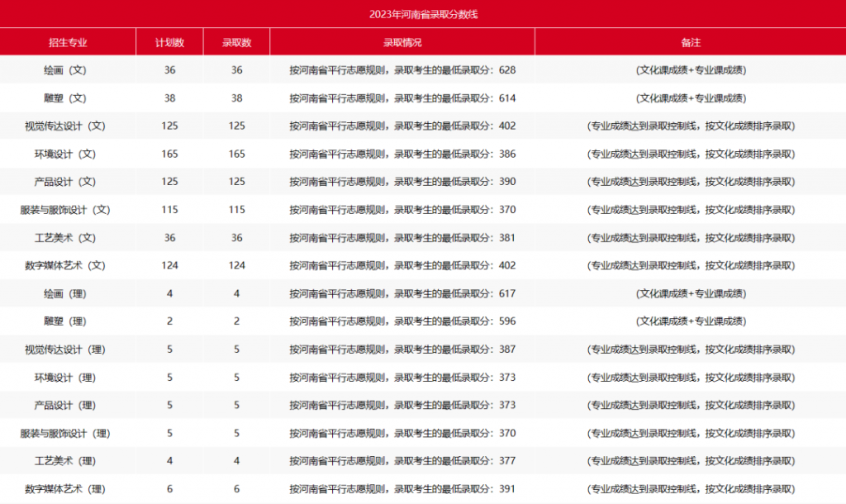Click the 录取数 value "124" in 数字媒体艺术（文） row
Image resolution: width=846 pixels, height=504 pixels.
pos(237,265)
